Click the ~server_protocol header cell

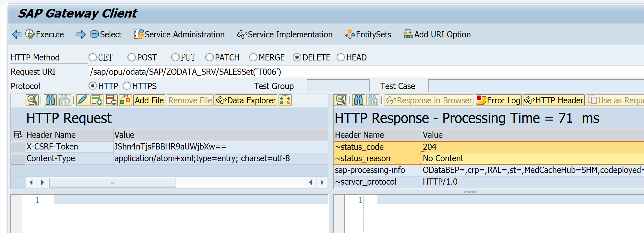[x=378, y=182]
